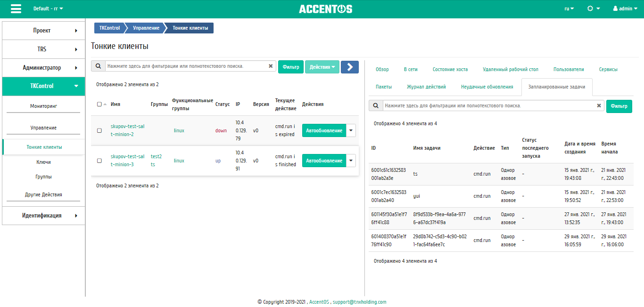Toggle the select-all checkbox in the table header

pyautogui.click(x=99, y=105)
